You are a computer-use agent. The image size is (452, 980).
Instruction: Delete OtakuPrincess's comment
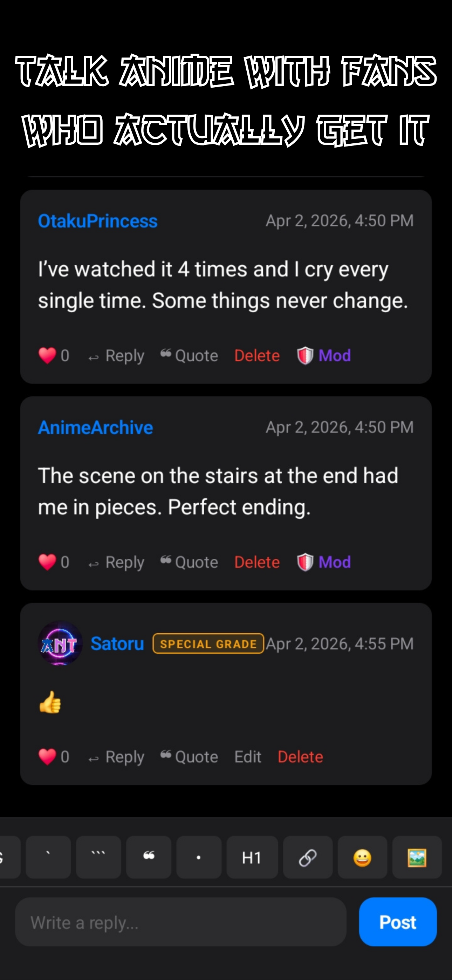257,356
